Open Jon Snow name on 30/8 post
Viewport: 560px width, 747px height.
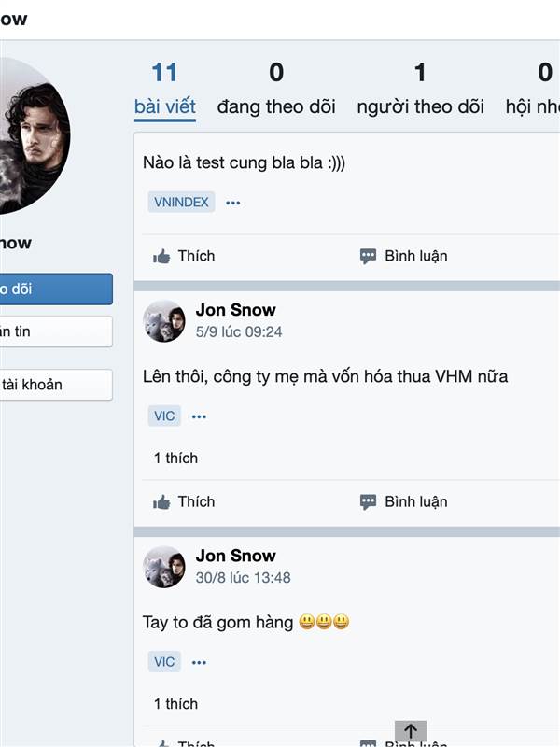point(236,556)
